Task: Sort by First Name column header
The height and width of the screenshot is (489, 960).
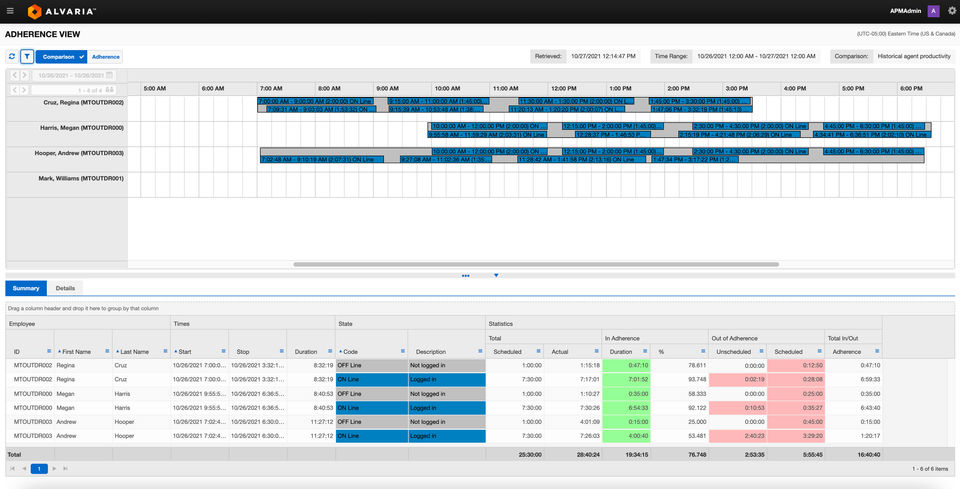Action: [76, 352]
